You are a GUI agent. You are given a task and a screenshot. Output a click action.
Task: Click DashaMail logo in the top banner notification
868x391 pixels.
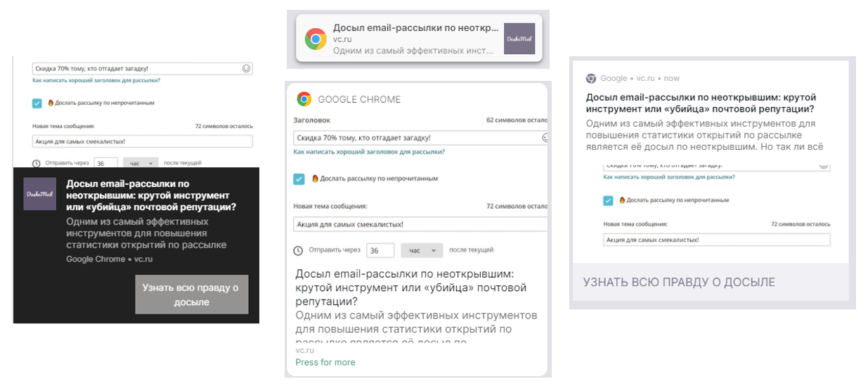point(519,39)
